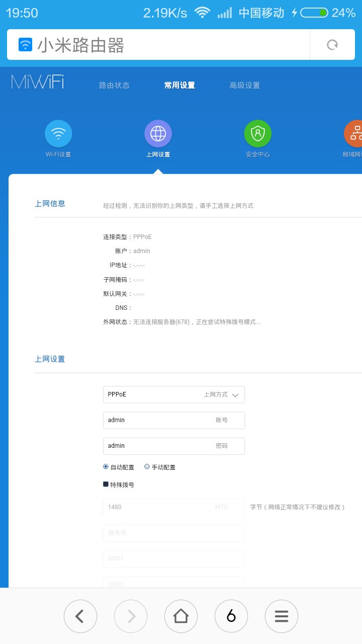Switch to 常用设置 tab

click(179, 86)
